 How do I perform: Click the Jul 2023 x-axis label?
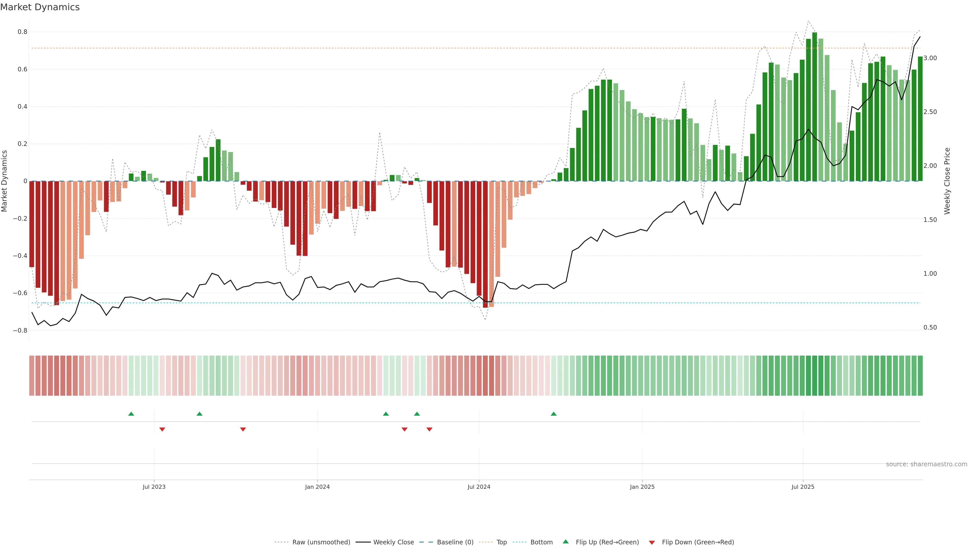coord(154,487)
